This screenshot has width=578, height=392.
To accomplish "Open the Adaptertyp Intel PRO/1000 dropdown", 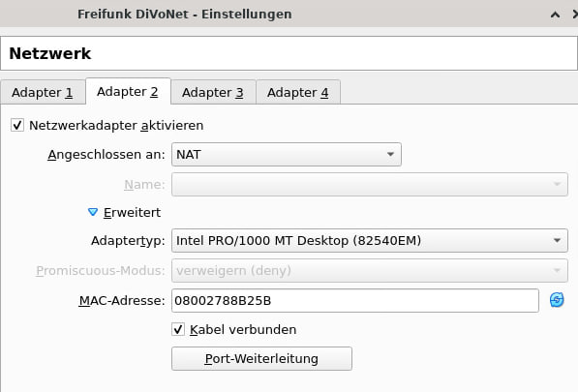I will pyautogui.click(x=370, y=241).
